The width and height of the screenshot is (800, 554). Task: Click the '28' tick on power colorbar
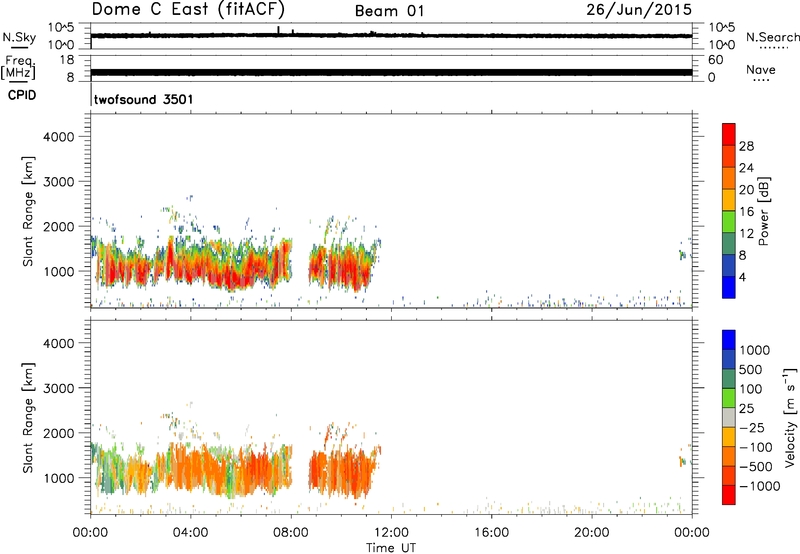[x=746, y=146]
